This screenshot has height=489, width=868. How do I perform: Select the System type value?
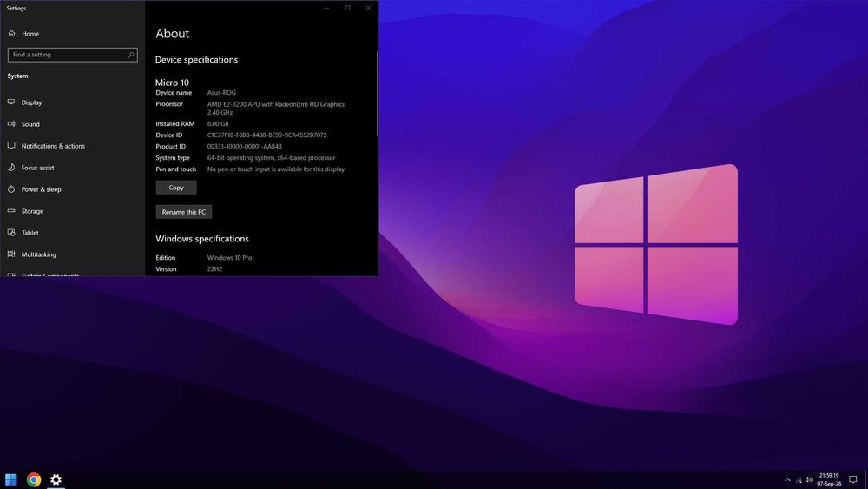(271, 158)
